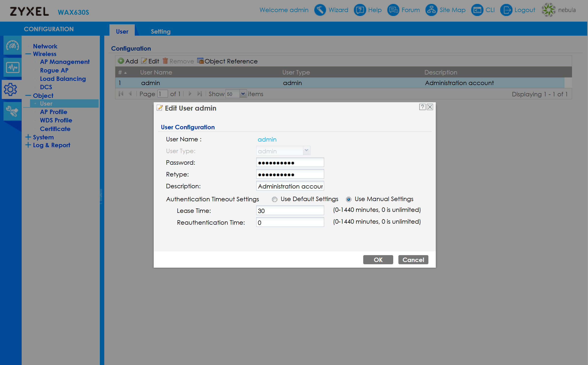Click the Help icon in top bar
The image size is (588, 365).
tap(360, 10)
